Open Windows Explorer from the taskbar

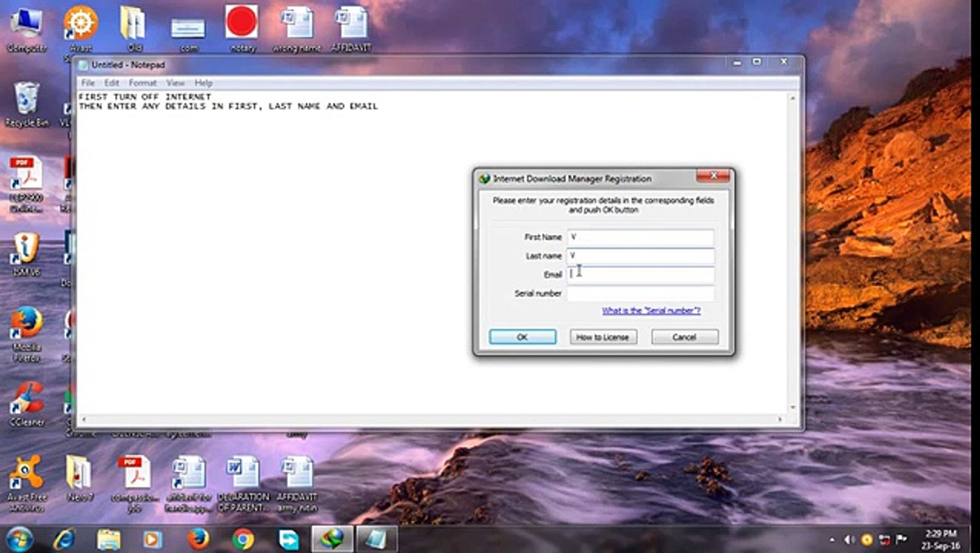tap(109, 539)
